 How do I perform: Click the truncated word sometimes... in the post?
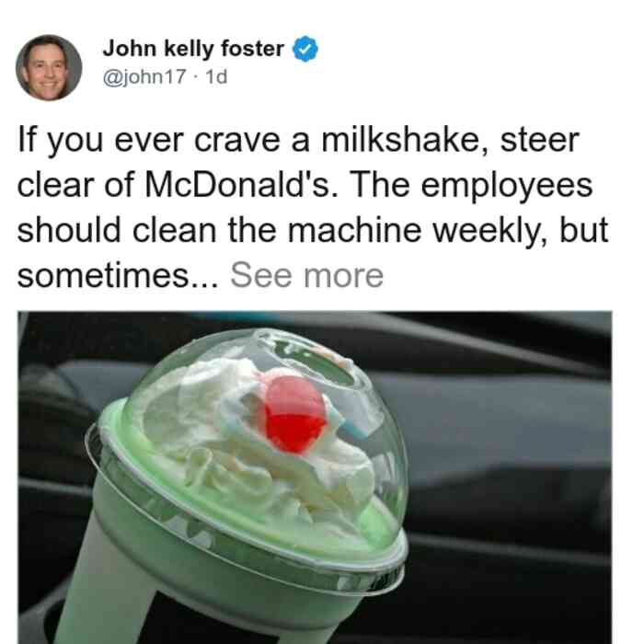[x=119, y=275]
